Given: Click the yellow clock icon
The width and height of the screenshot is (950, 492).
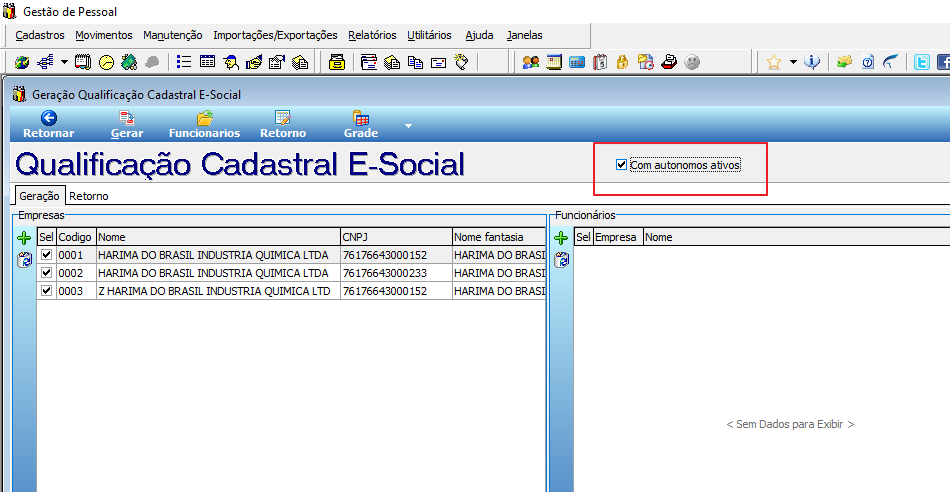Looking at the screenshot, I should [x=107, y=62].
